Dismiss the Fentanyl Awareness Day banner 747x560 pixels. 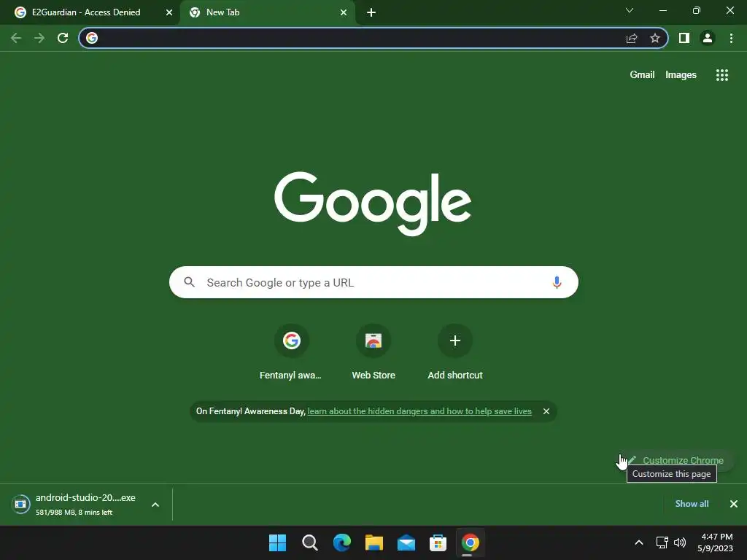coord(546,411)
